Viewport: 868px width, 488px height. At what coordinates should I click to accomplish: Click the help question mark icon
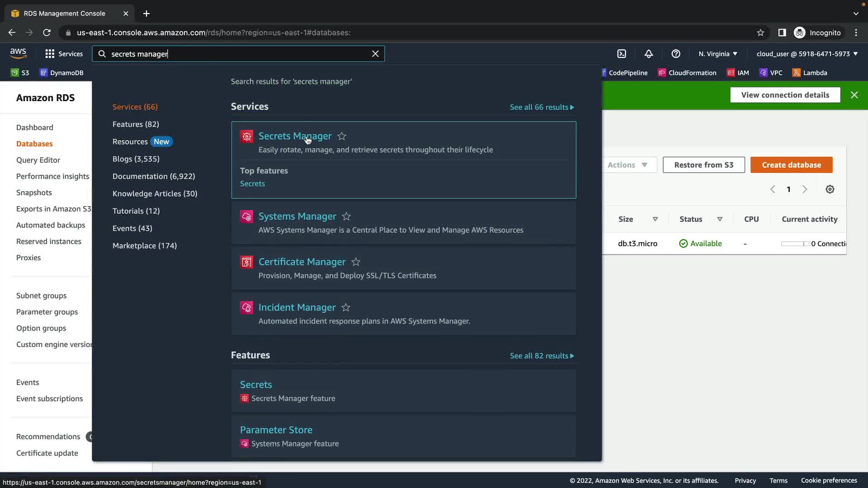point(676,54)
